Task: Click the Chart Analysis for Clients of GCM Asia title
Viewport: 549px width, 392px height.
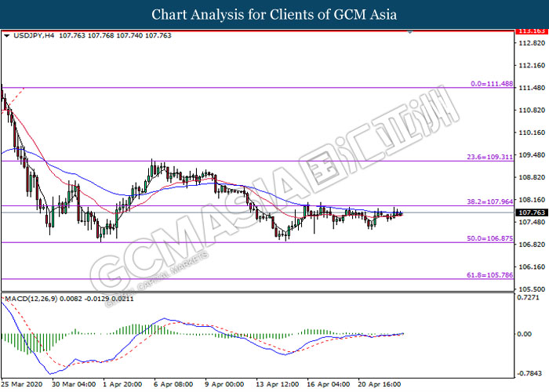Action: click(x=274, y=15)
